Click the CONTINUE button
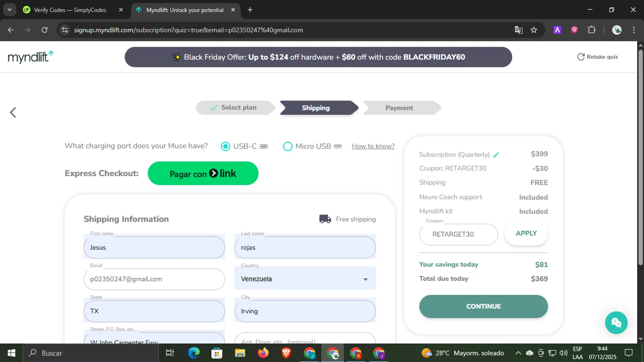This screenshot has height=362, width=644. pyautogui.click(x=483, y=307)
